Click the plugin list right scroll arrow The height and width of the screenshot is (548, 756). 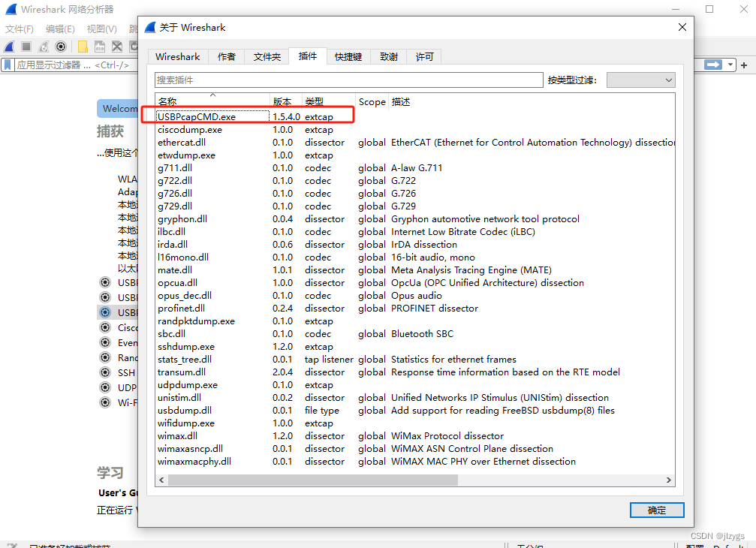pos(668,480)
